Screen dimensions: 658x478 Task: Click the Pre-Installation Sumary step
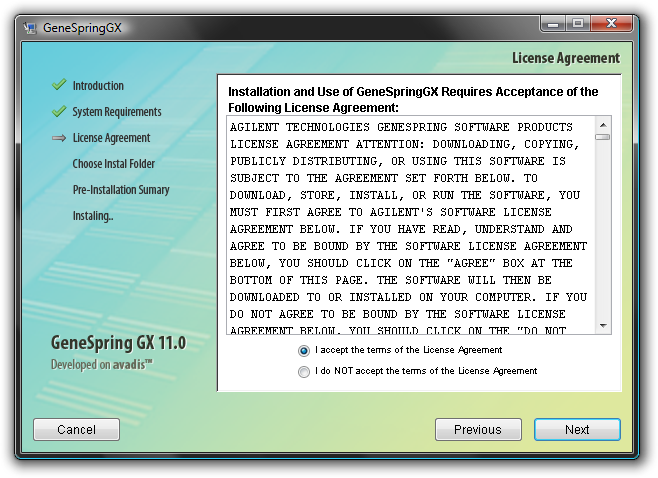121,190
